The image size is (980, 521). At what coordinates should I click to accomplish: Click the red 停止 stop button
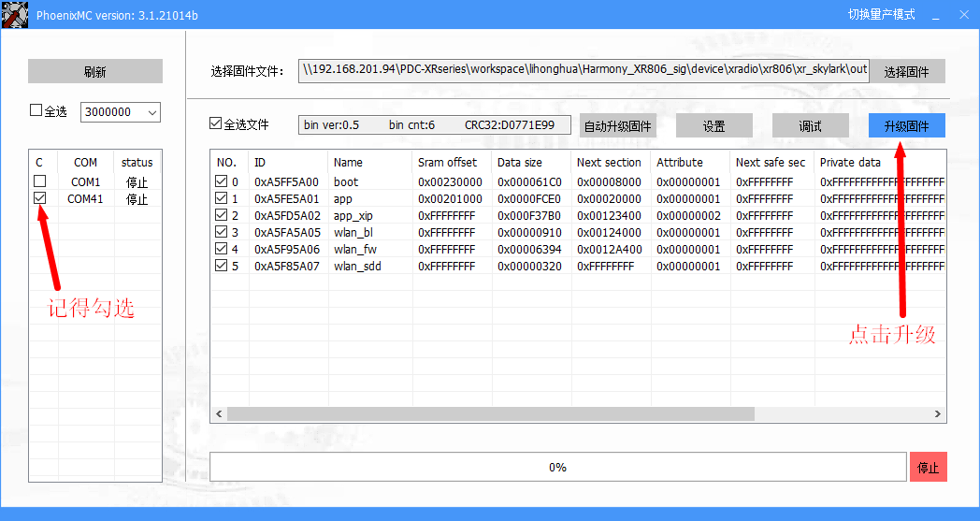[x=927, y=467]
